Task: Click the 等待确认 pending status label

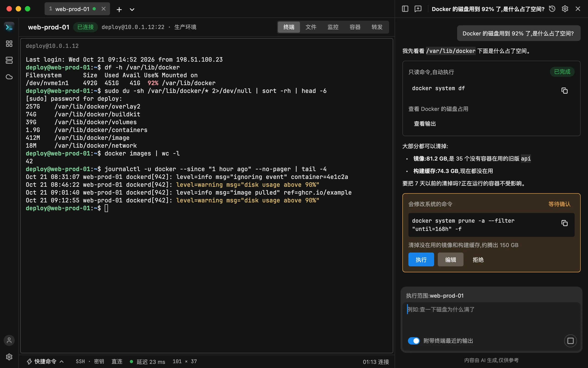Action: tap(559, 204)
